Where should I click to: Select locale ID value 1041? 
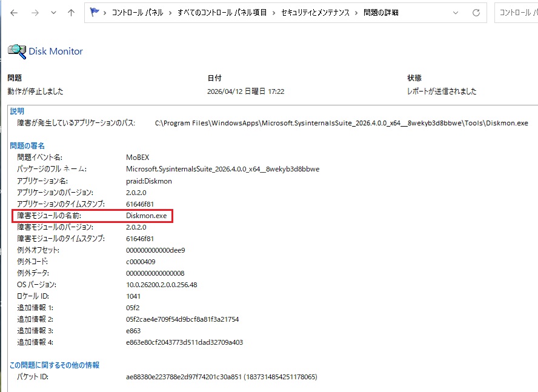(133, 296)
